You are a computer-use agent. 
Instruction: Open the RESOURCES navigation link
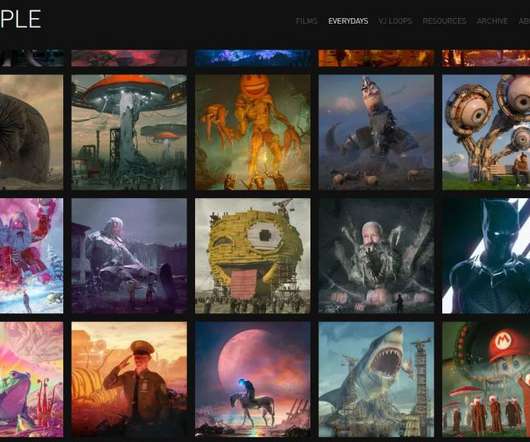[444, 21]
